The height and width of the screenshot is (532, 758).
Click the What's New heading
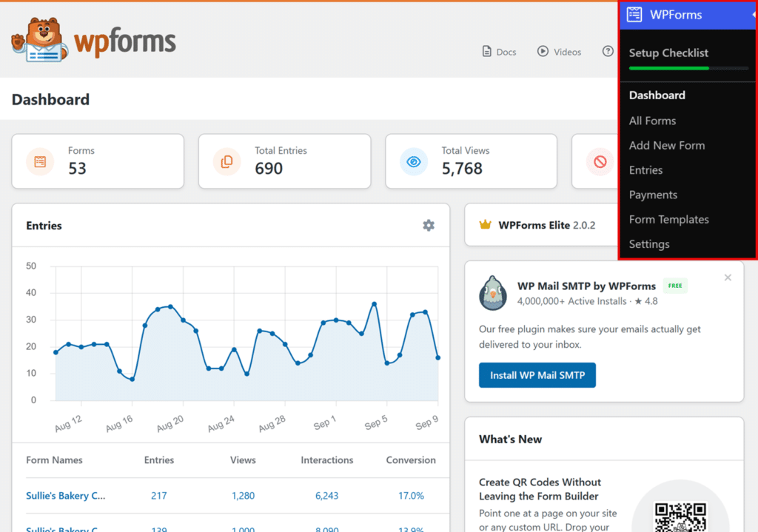510,440
